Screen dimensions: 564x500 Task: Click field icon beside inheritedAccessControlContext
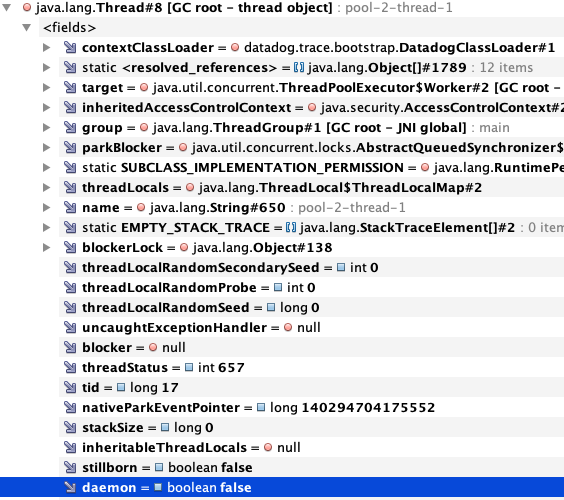coord(70,108)
